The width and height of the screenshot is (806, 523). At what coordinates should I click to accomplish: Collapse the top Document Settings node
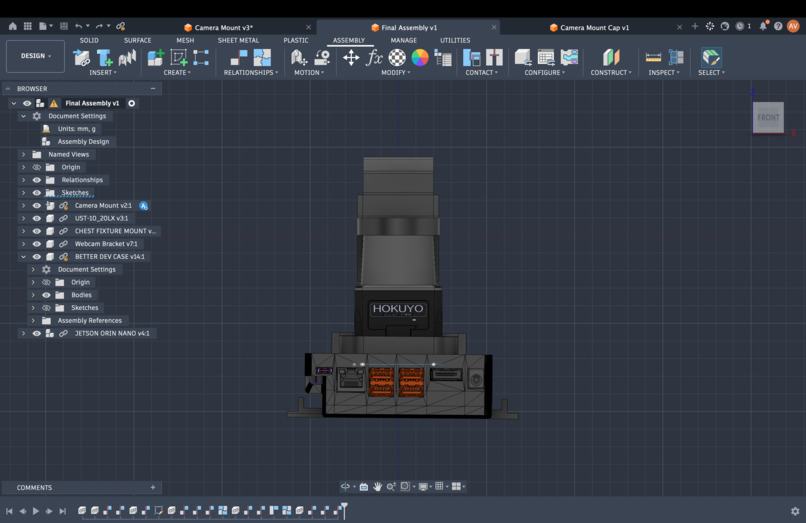(x=23, y=116)
